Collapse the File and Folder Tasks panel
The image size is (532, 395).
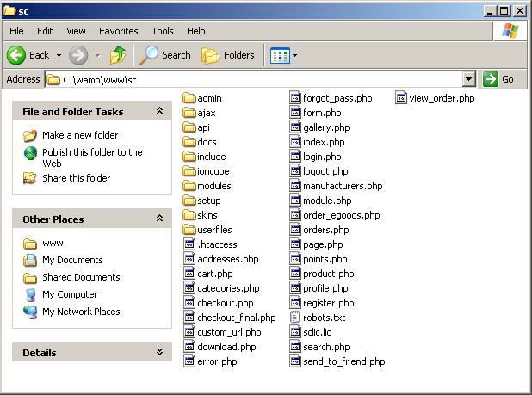159,111
